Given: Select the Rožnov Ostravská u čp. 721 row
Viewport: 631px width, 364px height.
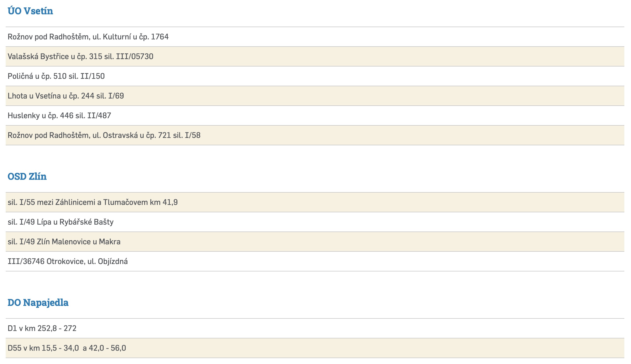Looking at the screenshot, I should (104, 135).
